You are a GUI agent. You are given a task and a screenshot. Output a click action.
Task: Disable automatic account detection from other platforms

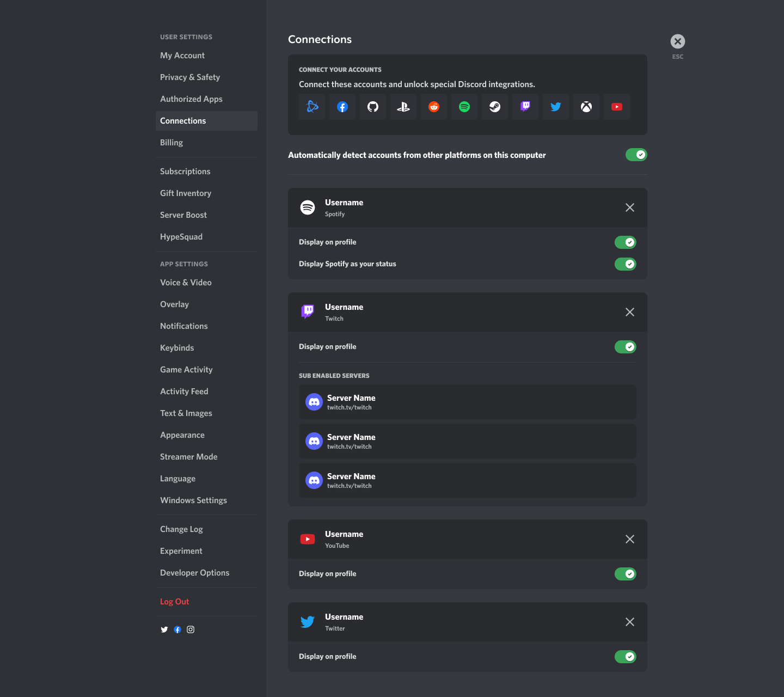(x=636, y=155)
